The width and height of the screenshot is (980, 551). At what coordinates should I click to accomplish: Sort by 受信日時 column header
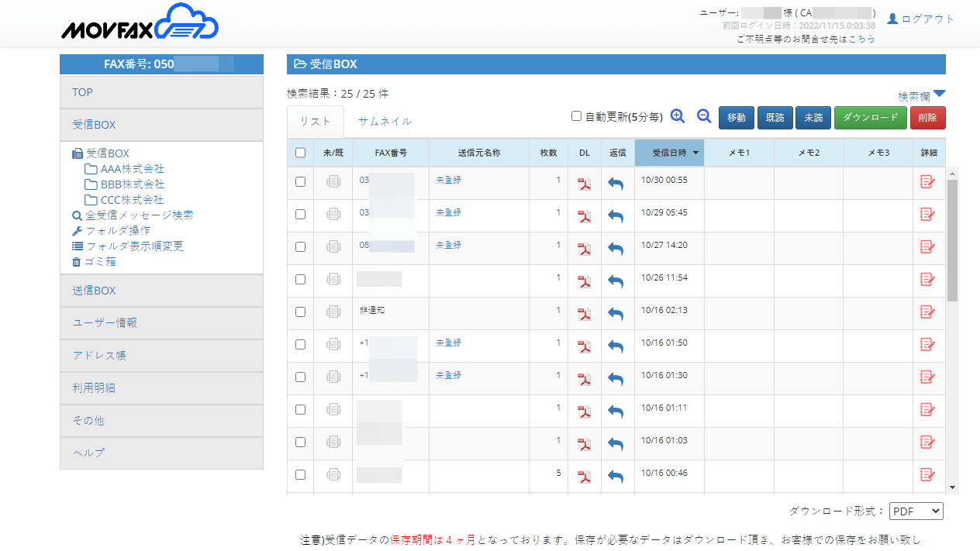(x=669, y=153)
